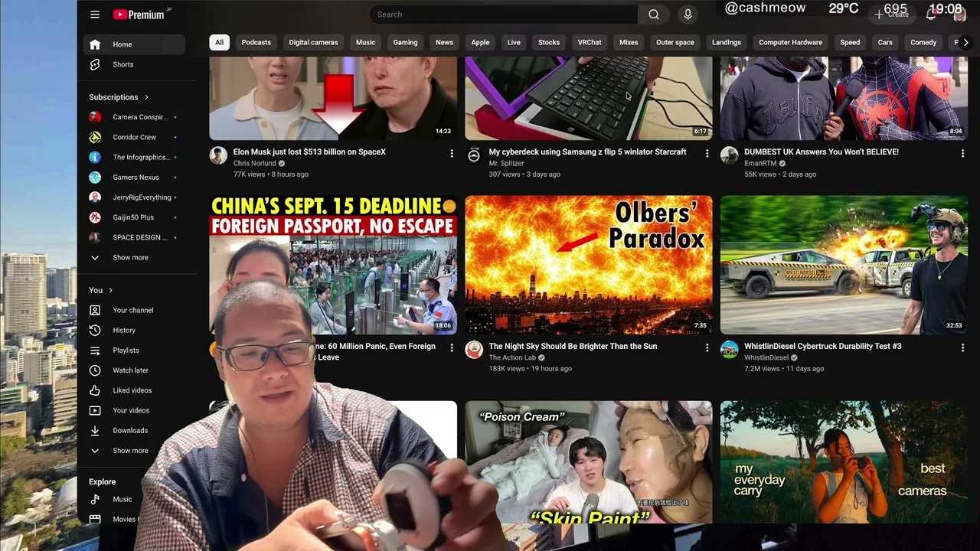Image resolution: width=980 pixels, height=551 pixels.
Task: Show next filter chips with arrow
Action: pyautogui.click(x=965, y=42)
